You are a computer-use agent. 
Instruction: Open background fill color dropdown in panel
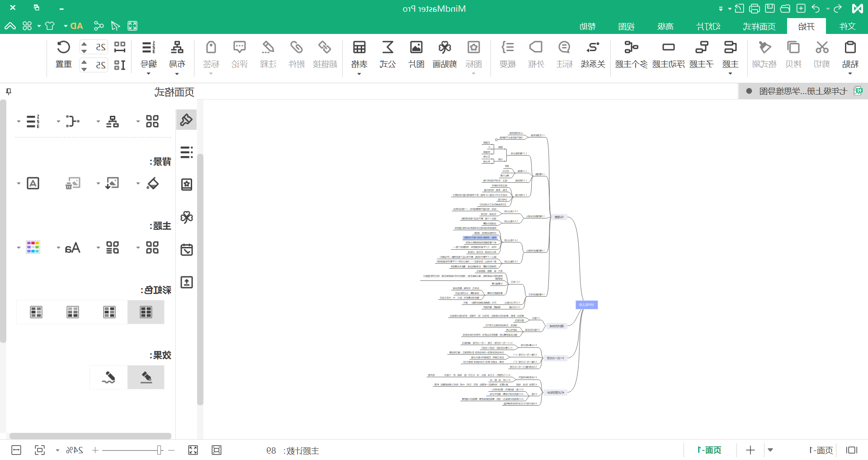[138, 184]
